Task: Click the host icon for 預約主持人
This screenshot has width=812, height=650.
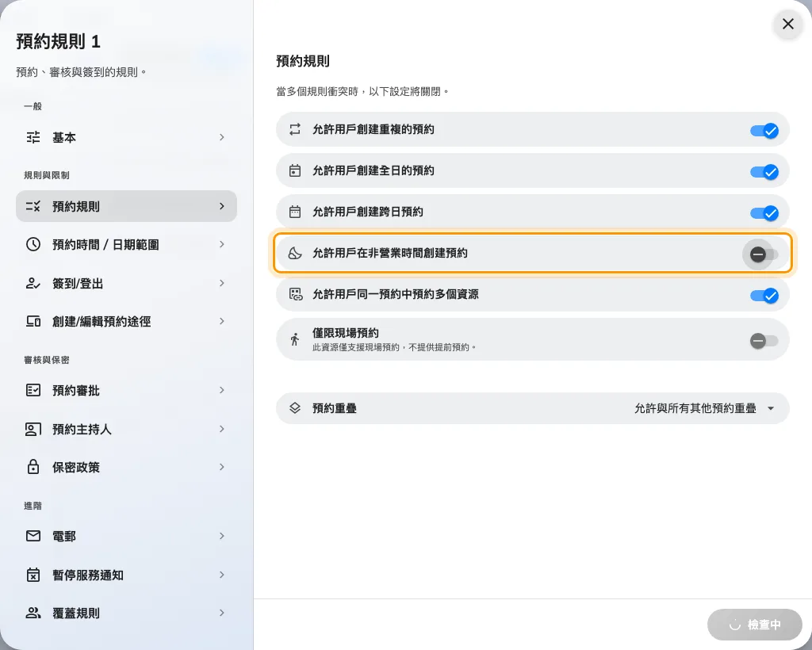Action: (x=33, y=429)
